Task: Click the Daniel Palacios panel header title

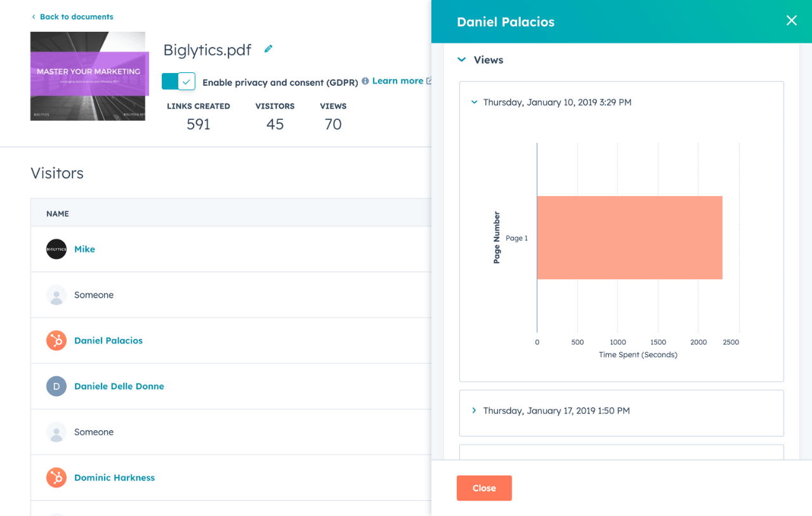Action: (x=506, y=22)
